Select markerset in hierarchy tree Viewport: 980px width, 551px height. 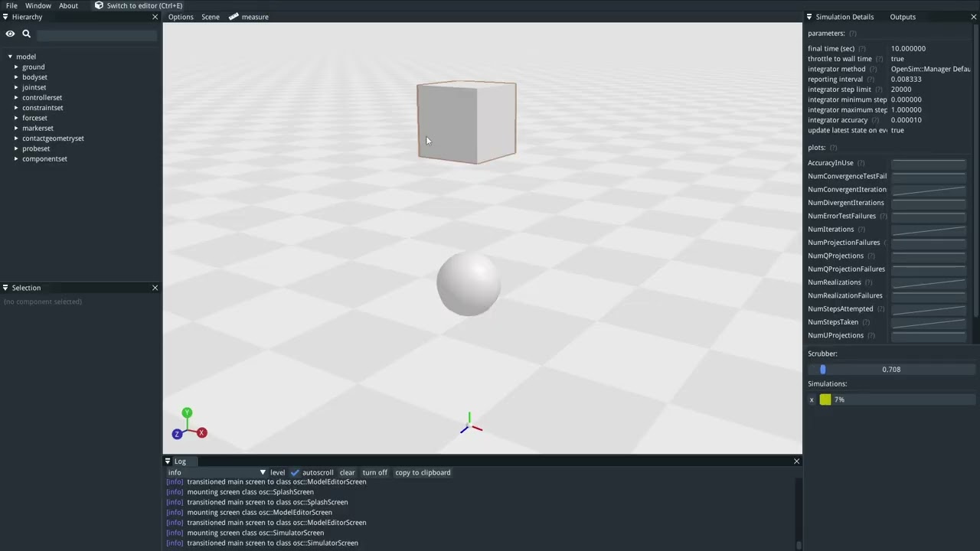pyautogui.click(x=38, y=129)
